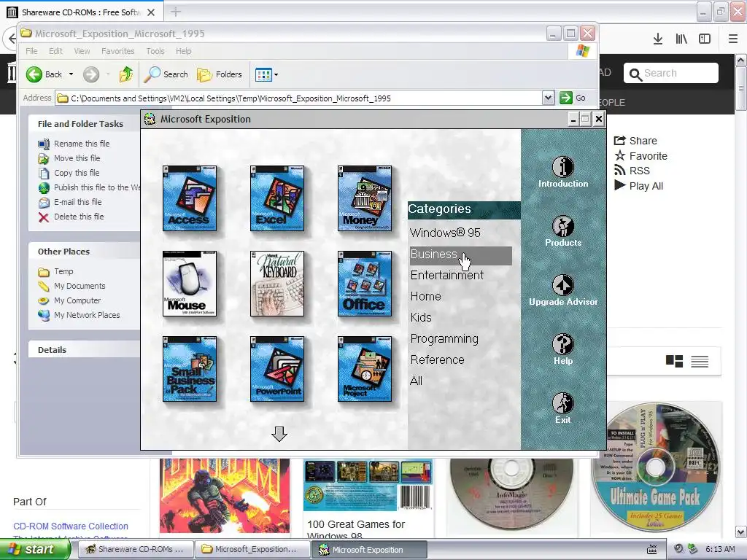747x560 pixels.
Task: Click the Introduction icon in Exposition sidebar
Action: point(563,167)
